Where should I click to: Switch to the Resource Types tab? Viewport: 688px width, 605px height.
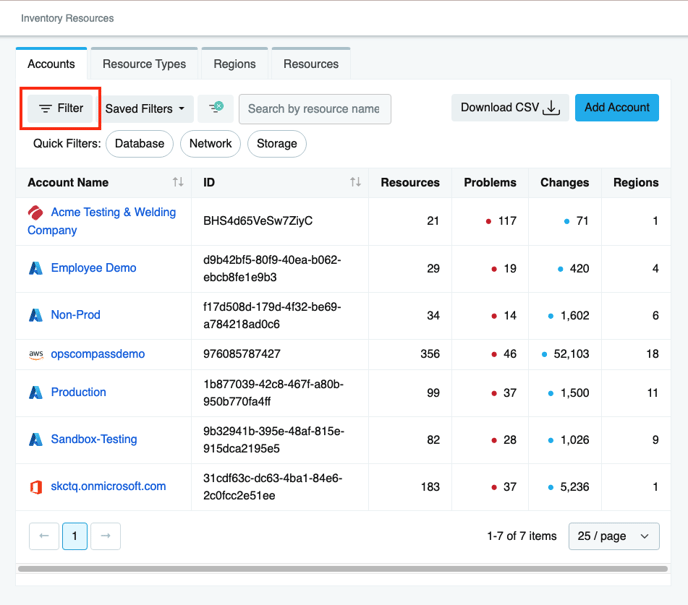coord(144,64)
